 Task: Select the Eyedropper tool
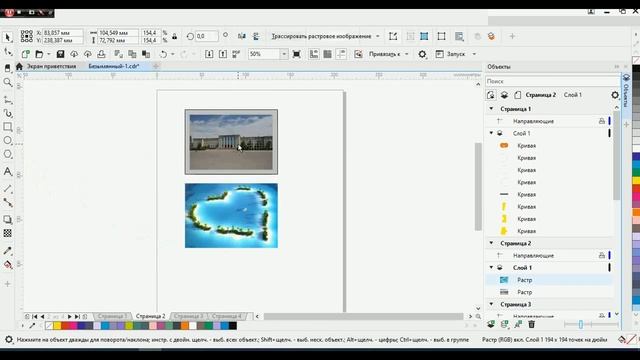[x=7, y=251]
